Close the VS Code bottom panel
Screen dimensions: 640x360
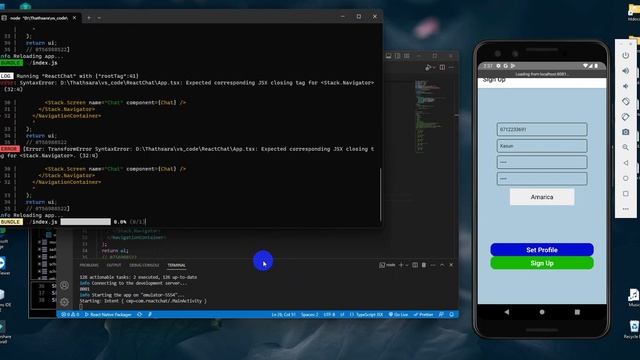(x=451, y=265)
